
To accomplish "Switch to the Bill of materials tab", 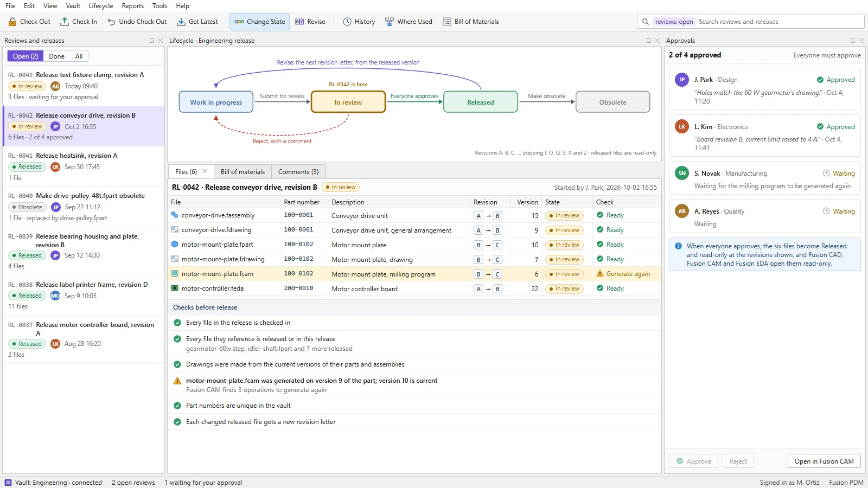I will (242, 171).
